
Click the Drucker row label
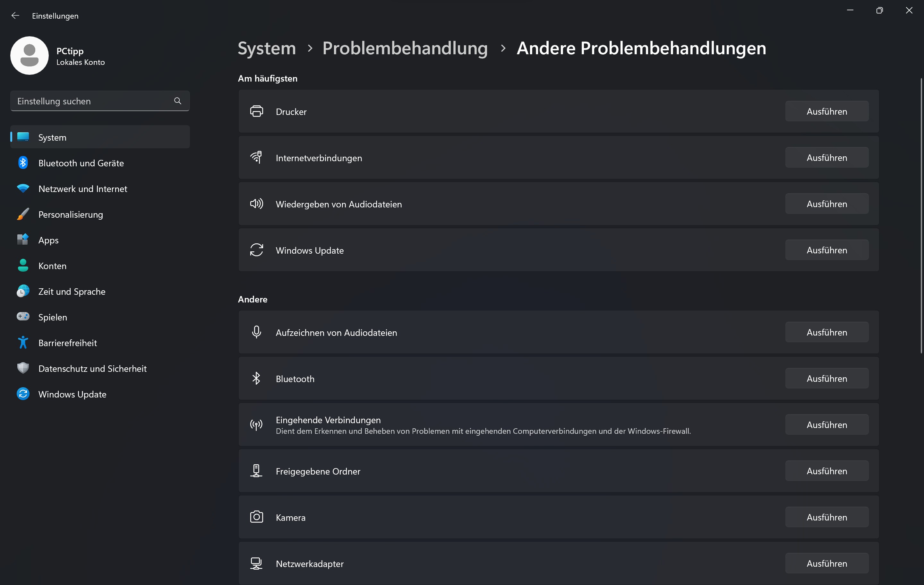291,112
